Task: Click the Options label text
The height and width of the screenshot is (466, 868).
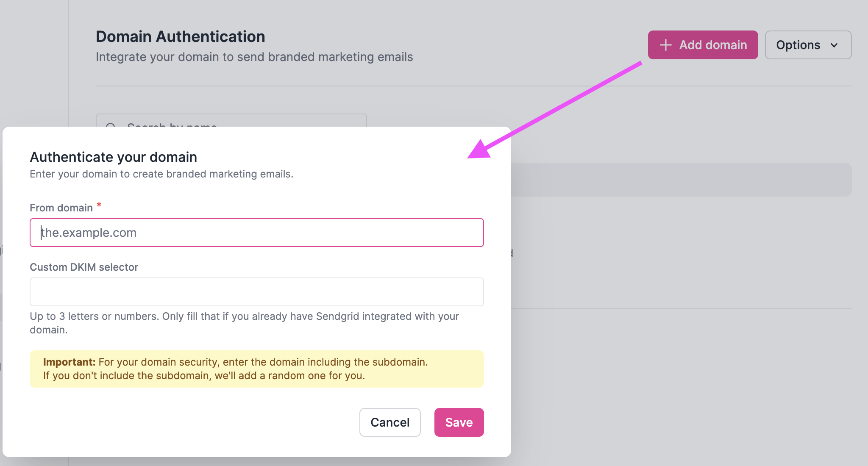Action: pyautogui.click(x=798, y=45)
